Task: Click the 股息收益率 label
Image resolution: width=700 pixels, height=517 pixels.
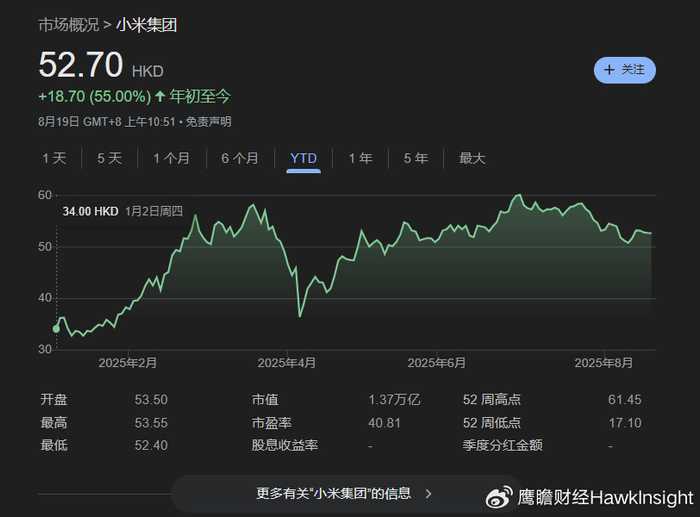Action: point(284,445)
